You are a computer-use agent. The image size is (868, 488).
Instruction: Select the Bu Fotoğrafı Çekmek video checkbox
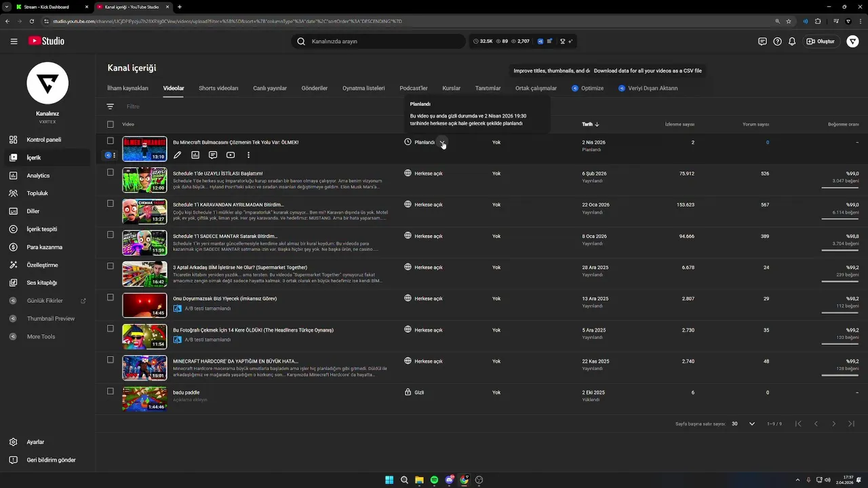111,328
